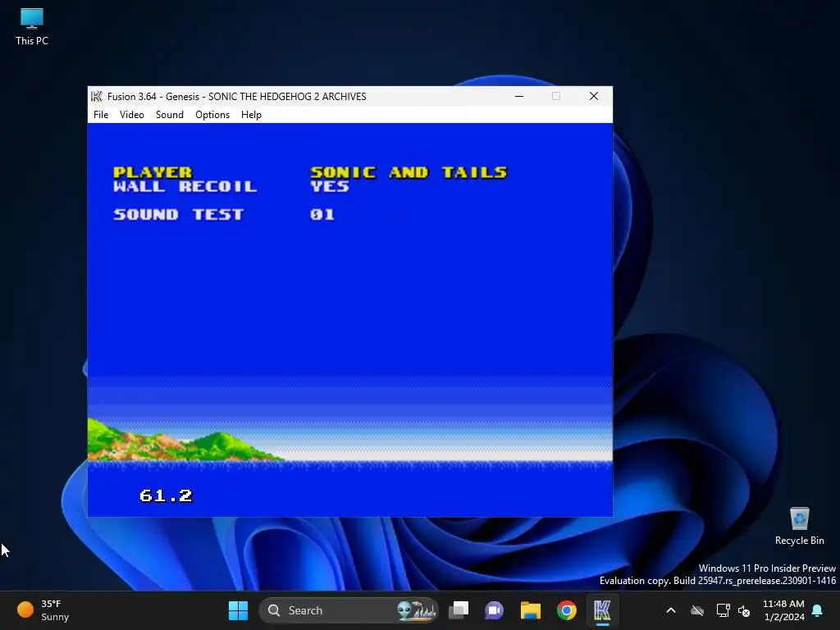Screen dimensions: 840x630
Task: Open Task View from taskbar
Action: pyautogui.click(x=459, y=610)
